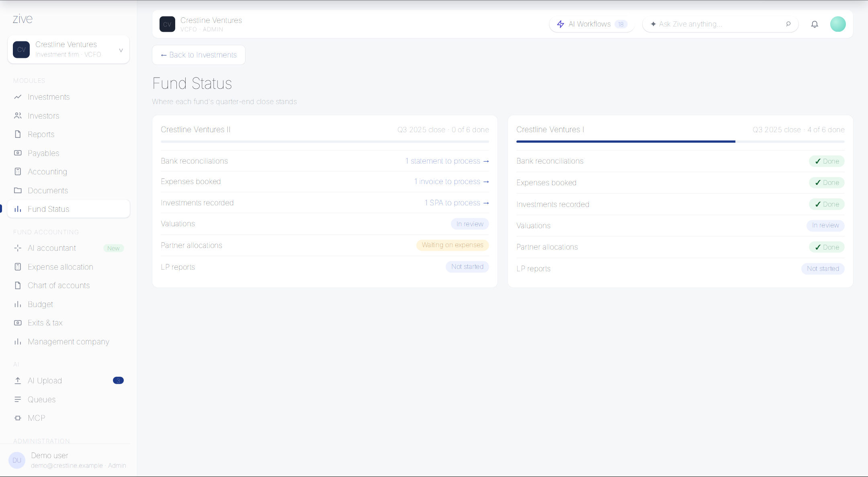Click the Budget bars icon
The width and height of the screenshot is (868, 477).
[18, 304]
